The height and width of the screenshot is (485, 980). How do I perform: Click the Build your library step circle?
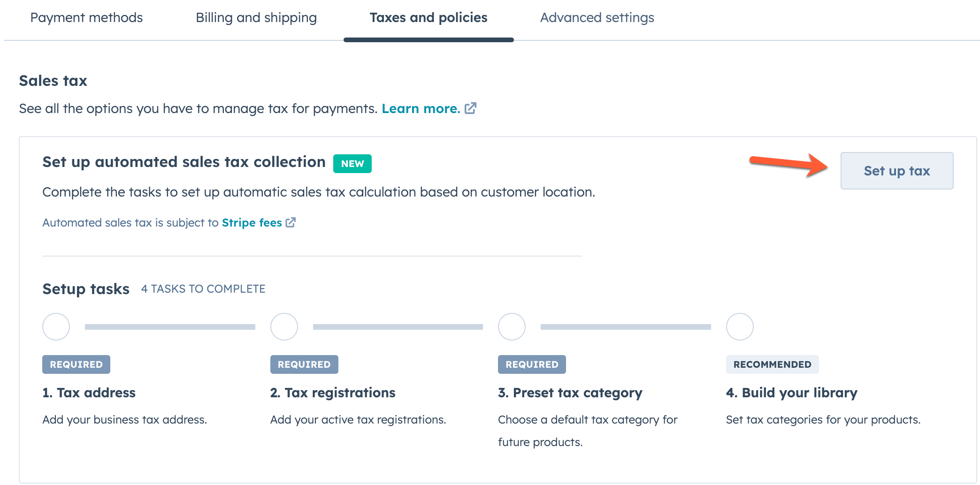click(x=740, y=326)
